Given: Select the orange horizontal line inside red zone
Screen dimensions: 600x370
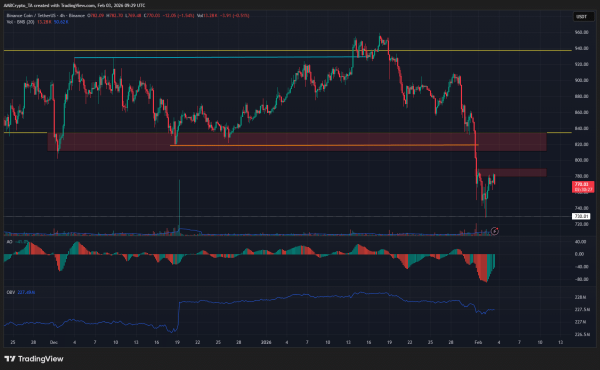Looking at the screenshot, I should point(324,145).
